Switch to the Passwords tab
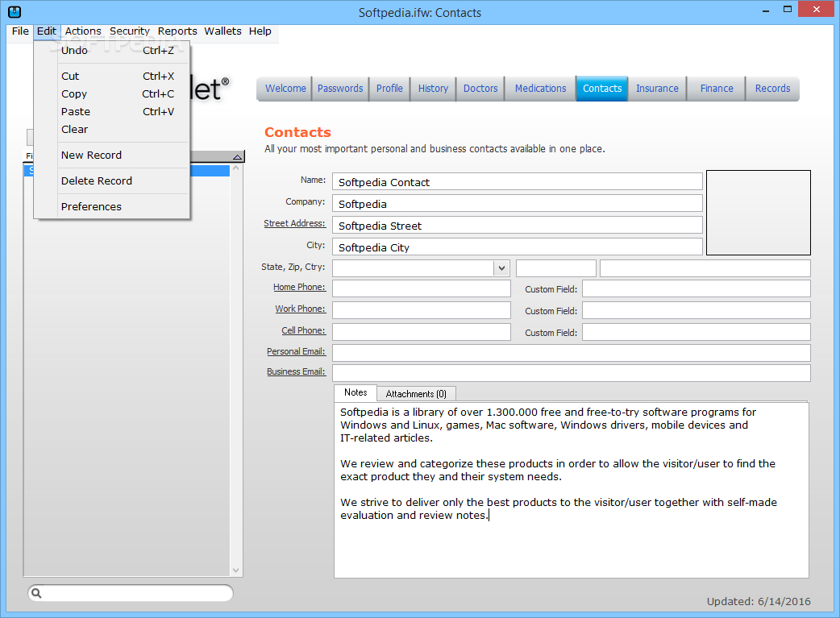The height and width of the screenshot is (618, 840). (340, 89)
